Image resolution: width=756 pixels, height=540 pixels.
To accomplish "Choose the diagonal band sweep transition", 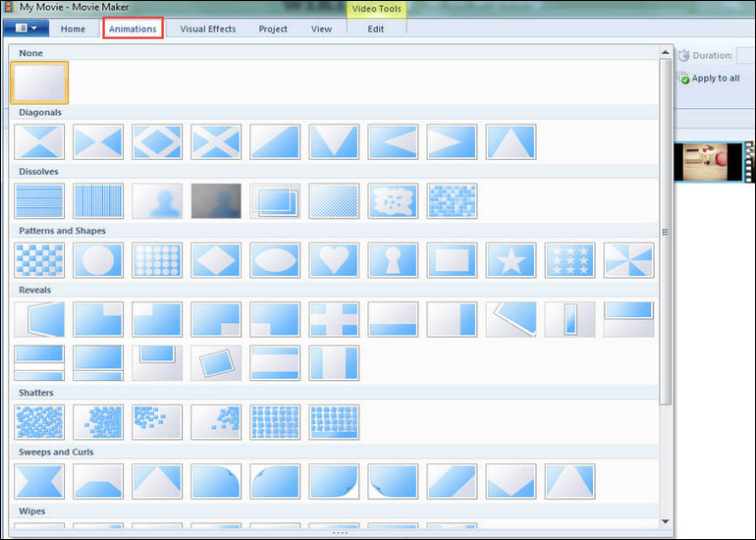I will click(x=452, y=482).
